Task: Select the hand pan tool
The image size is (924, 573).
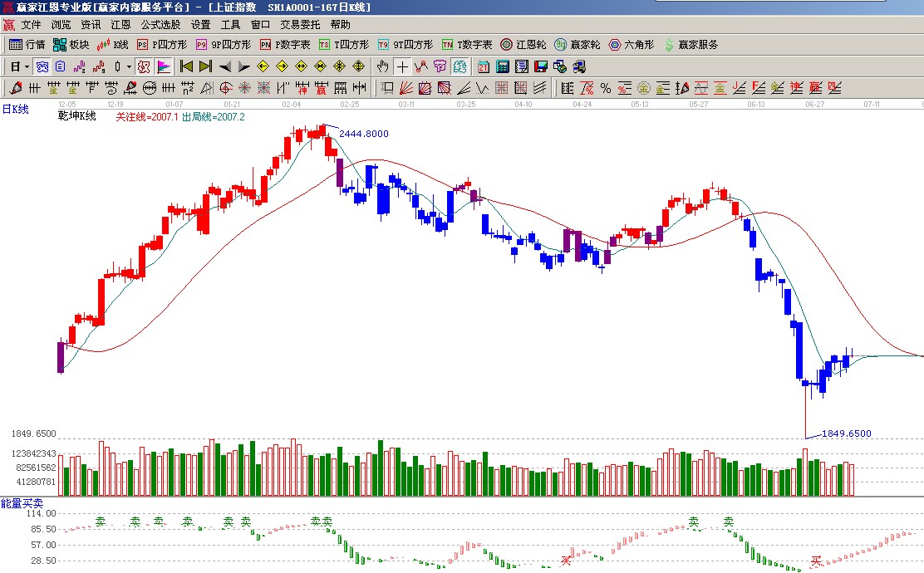Action: pos(382,66)
